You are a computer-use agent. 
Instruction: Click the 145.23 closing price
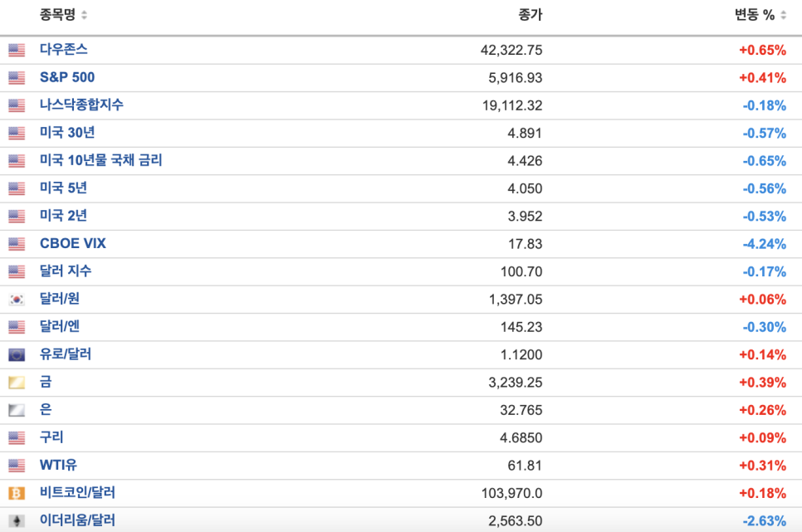coord(521,327)
